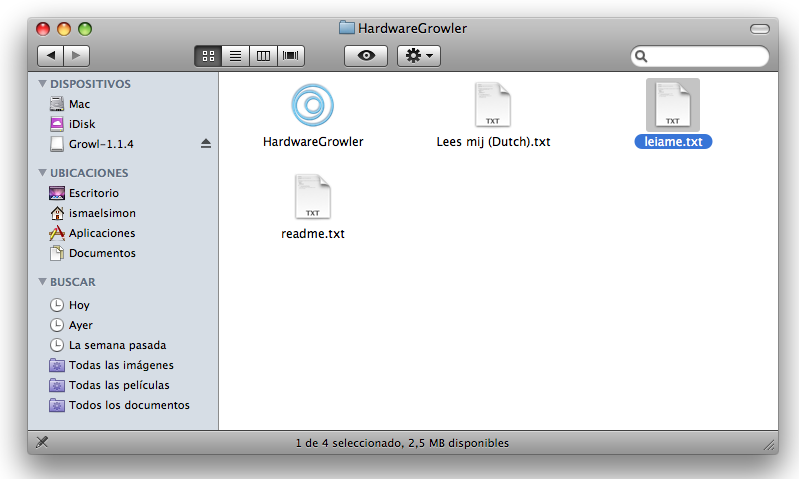The height and width of the screenshot is (479, 799).
Task: Focus the Finder search field
Action: 700,56
